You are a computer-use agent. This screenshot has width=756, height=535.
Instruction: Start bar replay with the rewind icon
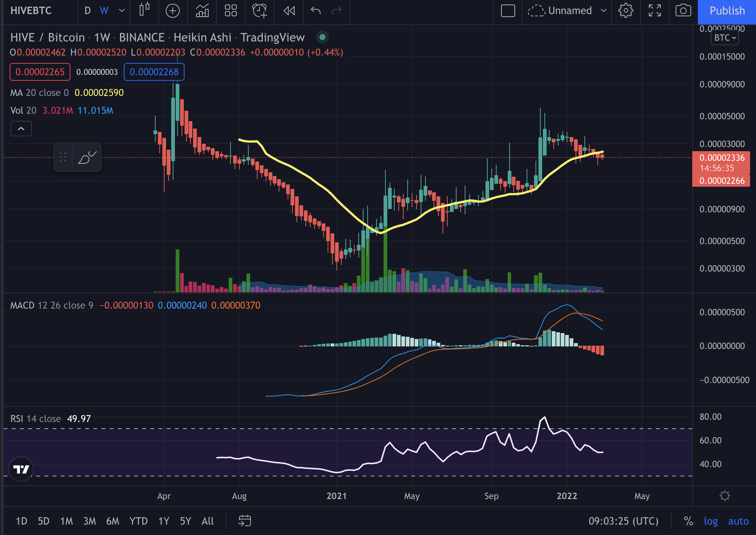(x=289, y=11)
